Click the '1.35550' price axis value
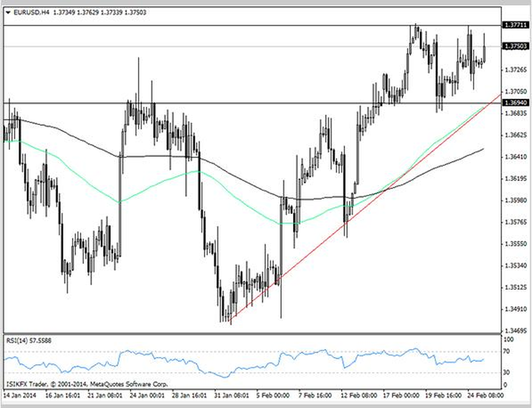This screenshot has width=532, height=408. (x=516, y=244)
